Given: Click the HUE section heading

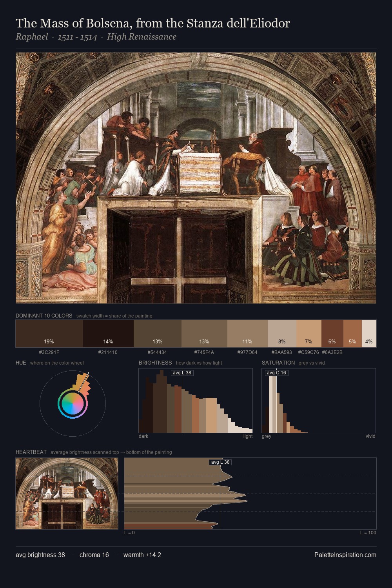Looking at the screenshot, I should [21, 363].
